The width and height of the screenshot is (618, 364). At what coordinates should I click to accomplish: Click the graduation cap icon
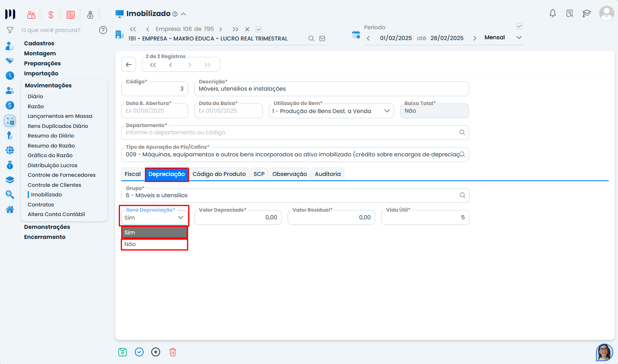pyautogui.click(x=586, y=13)
